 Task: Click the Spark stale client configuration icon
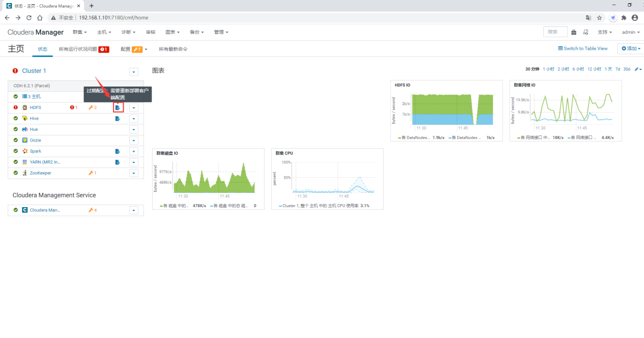pos(118,151)
